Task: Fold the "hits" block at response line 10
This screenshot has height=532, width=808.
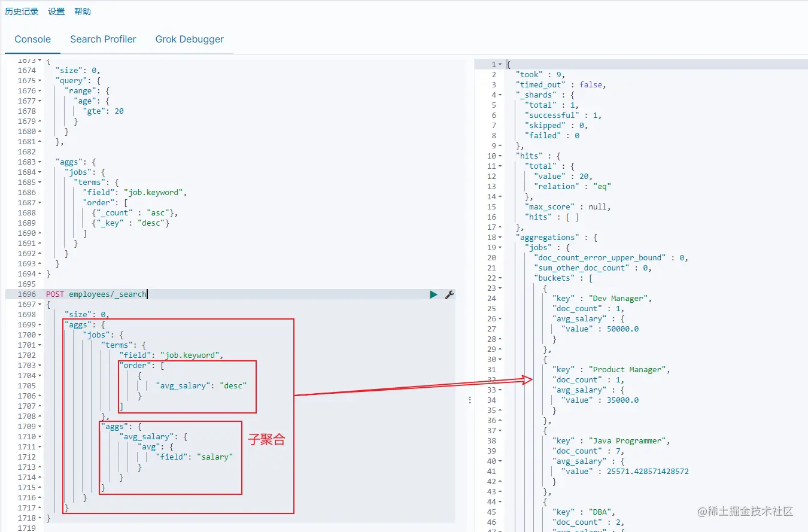Action: point(500,156)
